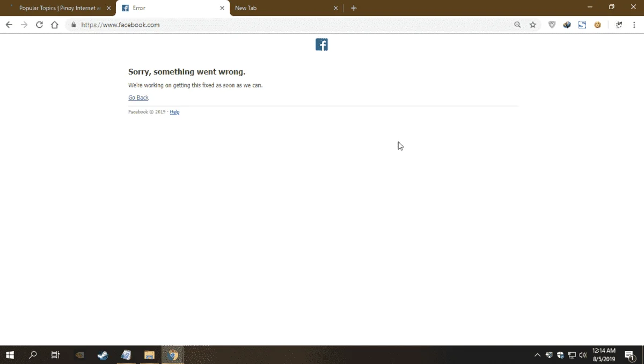The image size is (644, 364).
Task: Open Steam from the taskbar
Action: (103, 354)
